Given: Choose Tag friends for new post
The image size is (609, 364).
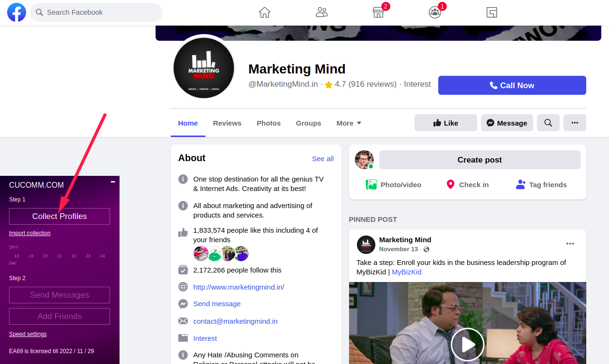Looking at the screenshot, I should coord(542,185).
